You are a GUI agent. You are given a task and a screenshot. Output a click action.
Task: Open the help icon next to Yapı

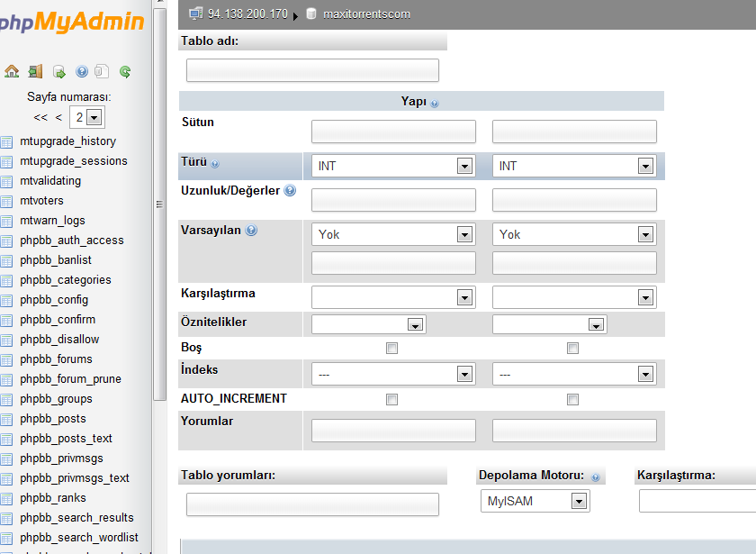(435, 104)
